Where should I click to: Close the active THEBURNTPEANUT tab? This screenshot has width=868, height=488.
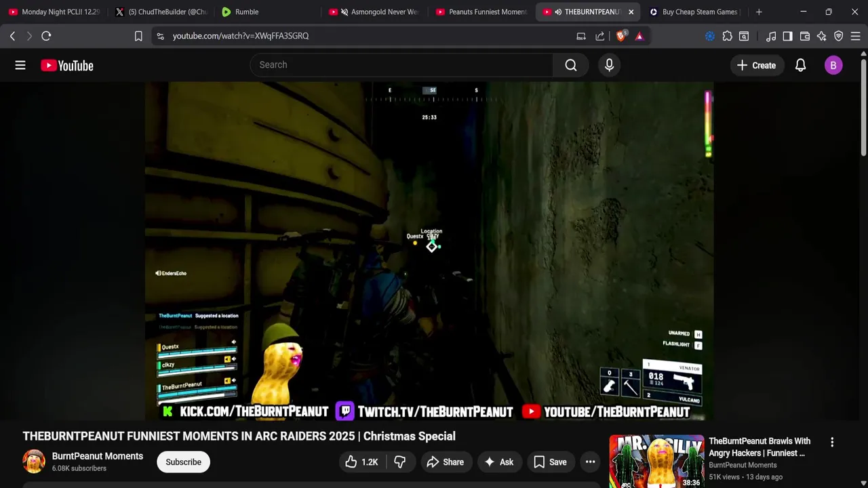coord(631,12)
